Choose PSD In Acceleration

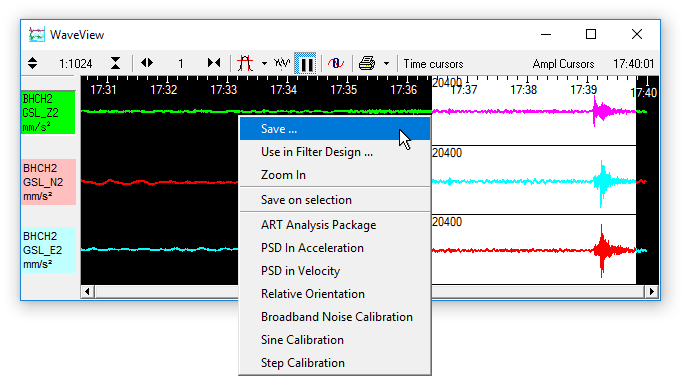pos(335,248)
